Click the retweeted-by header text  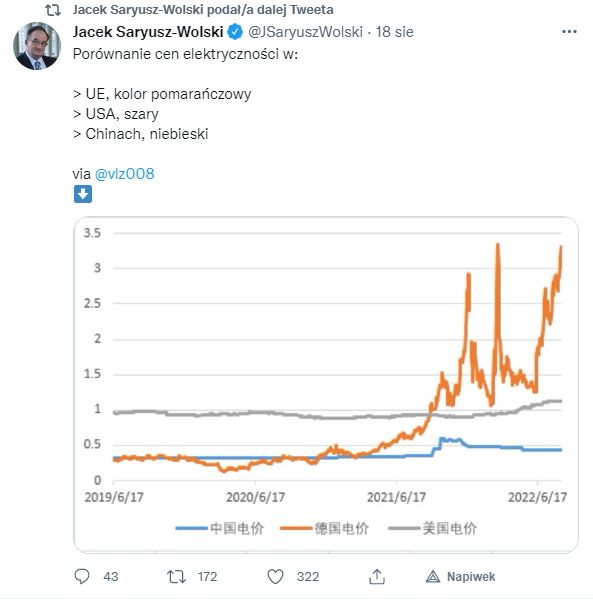[203, 10]
